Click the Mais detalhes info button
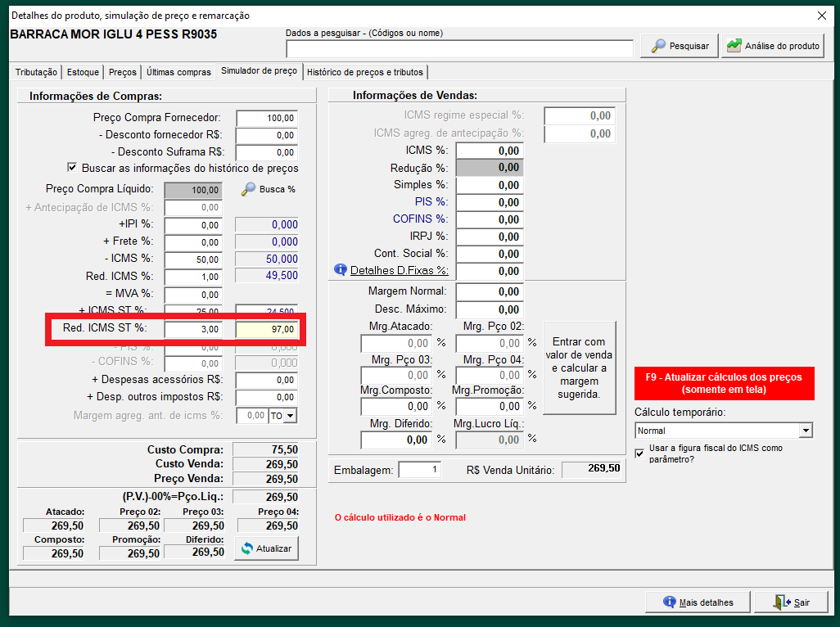 coord(698,602)
